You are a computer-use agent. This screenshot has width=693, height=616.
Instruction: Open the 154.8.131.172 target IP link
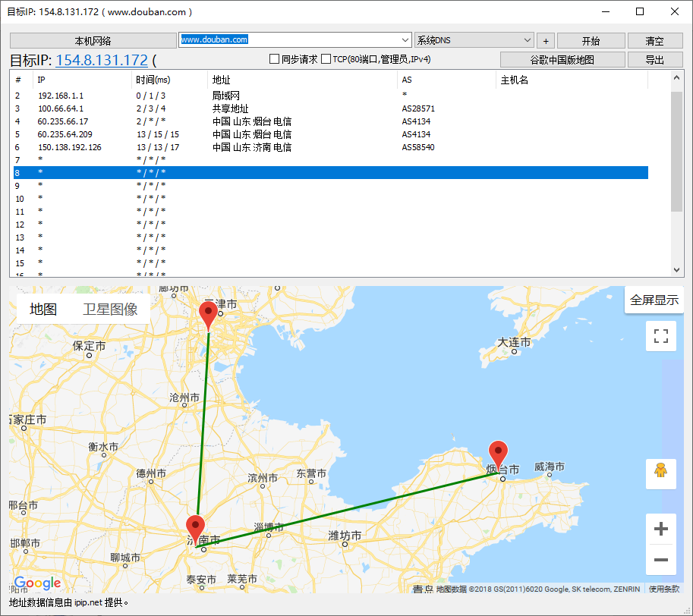[102, 60]
